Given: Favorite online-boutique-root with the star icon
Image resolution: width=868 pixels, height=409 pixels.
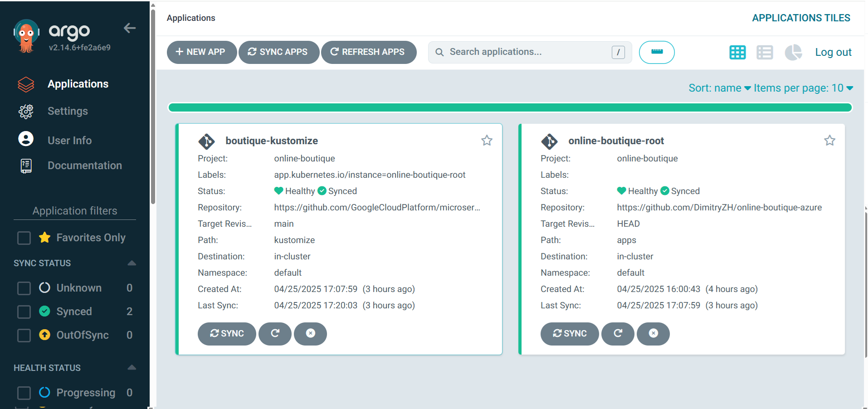Looking at the screenshot, I should [x=829, y=141].
